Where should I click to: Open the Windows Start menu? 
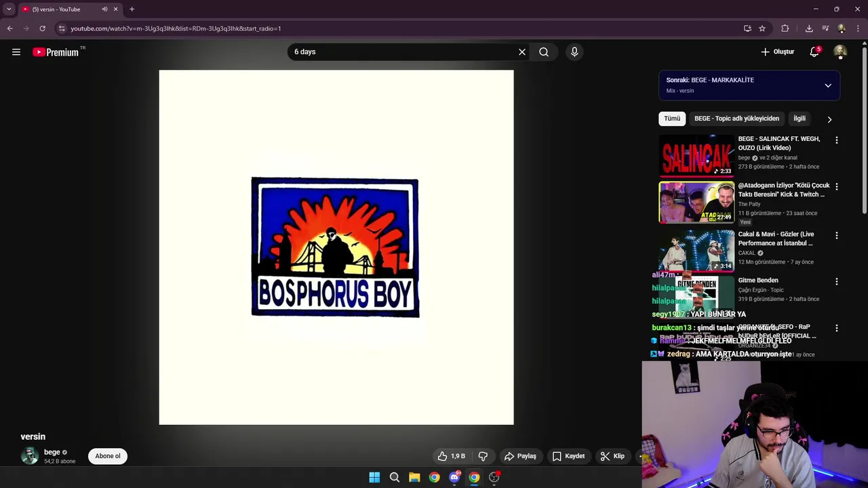(374, 477)
